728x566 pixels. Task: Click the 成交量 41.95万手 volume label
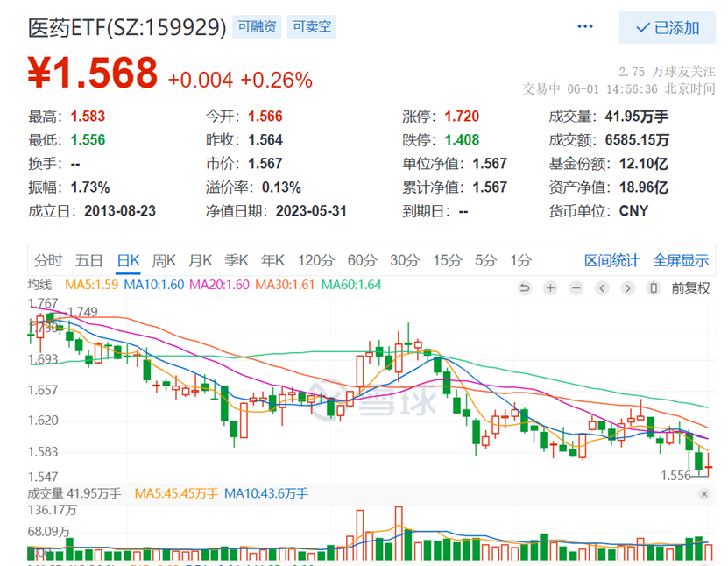click(x=74, y=493)
